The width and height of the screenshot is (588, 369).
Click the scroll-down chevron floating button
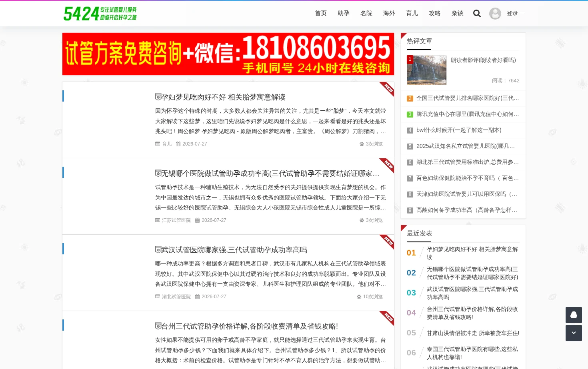574,333
